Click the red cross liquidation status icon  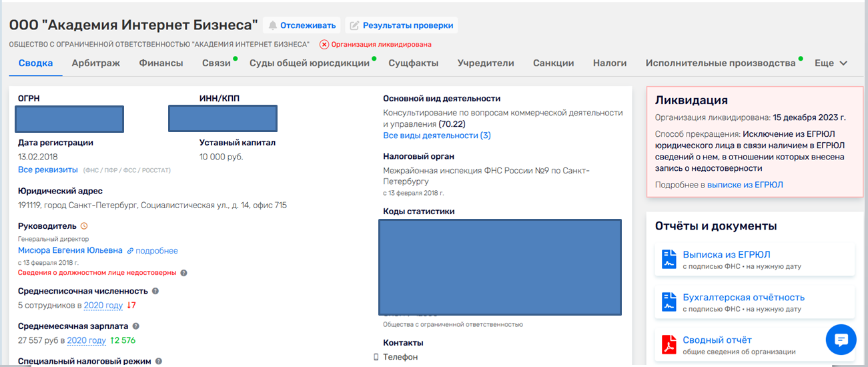click(324, 45)
